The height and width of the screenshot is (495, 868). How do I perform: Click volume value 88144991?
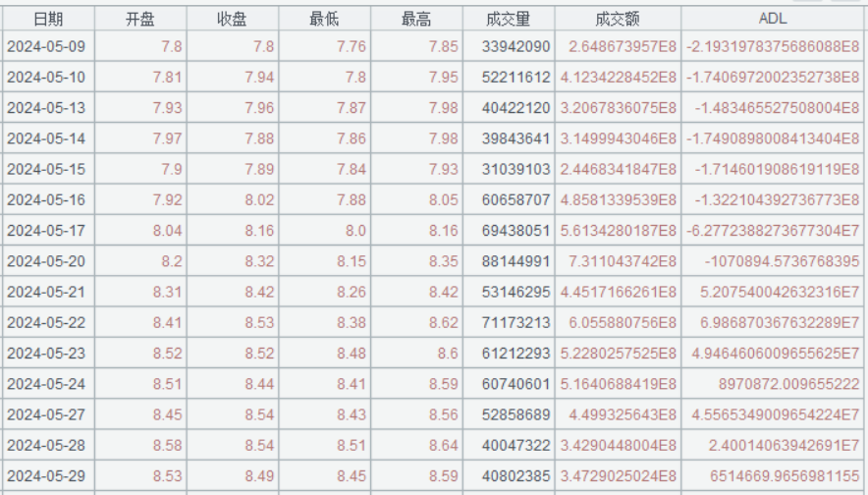pyautogui.click(x=515, y=261)
